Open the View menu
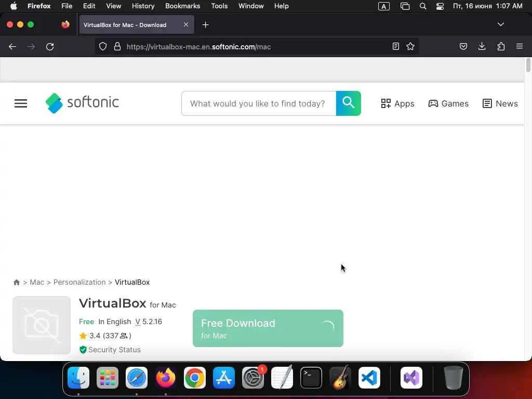Viewport: 532px width, 399px height. point(113,6)
